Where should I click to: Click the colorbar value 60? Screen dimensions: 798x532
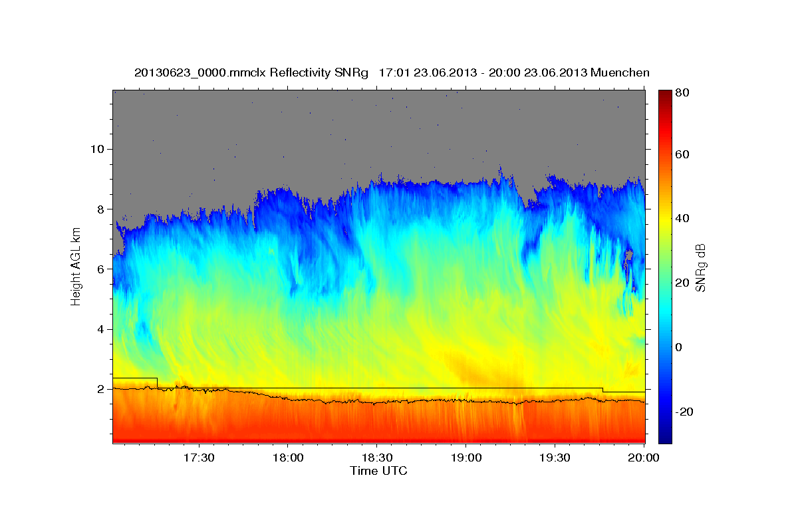(x=683, y=154)
